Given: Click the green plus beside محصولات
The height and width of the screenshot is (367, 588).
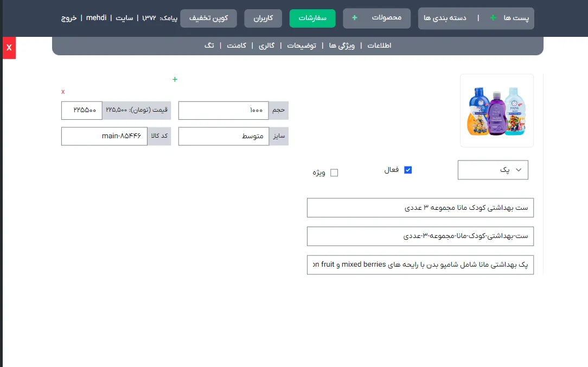Looking at the screenshot, I should 354,18.
